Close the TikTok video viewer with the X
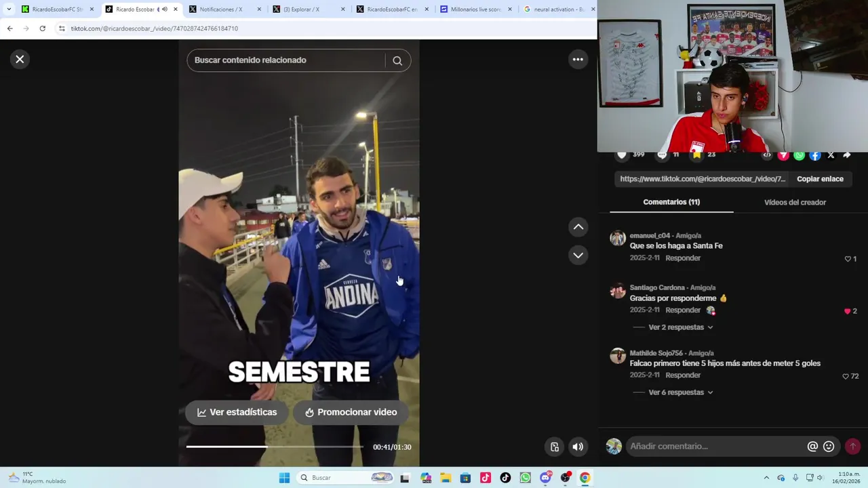868x488 pixels. pos(20,60)
